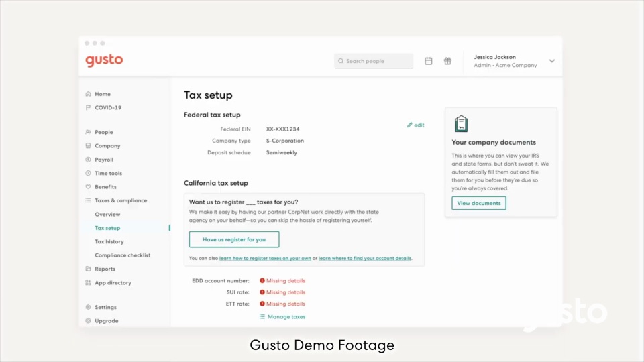Click the Federal EIN value XX-XXX1234
Screen dimensions: 644x362
[x=282, y=129]
